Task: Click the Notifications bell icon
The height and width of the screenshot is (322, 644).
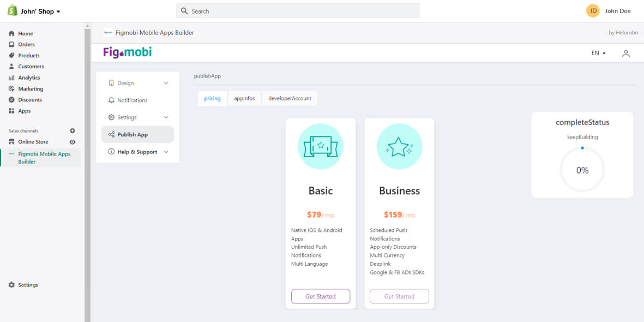Action: click(x=112, y=100)
